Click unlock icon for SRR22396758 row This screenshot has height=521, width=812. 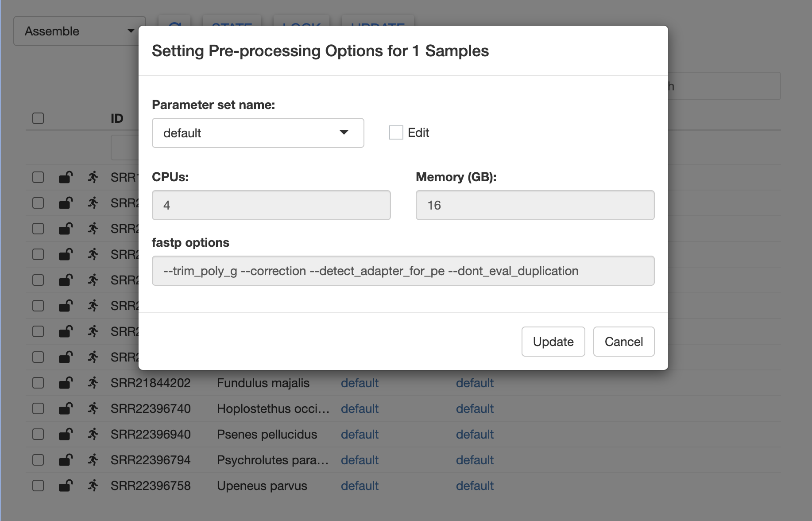(66, 486)
